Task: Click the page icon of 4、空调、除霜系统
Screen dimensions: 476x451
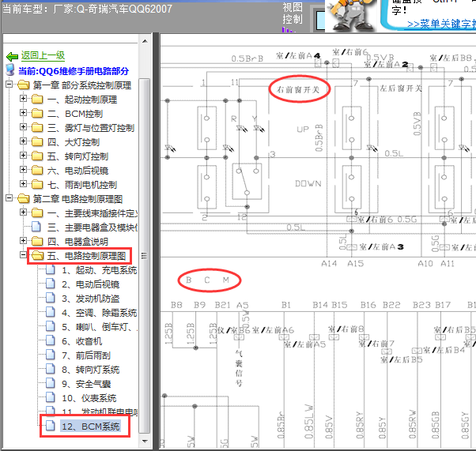Action: (x=51, y=312)
